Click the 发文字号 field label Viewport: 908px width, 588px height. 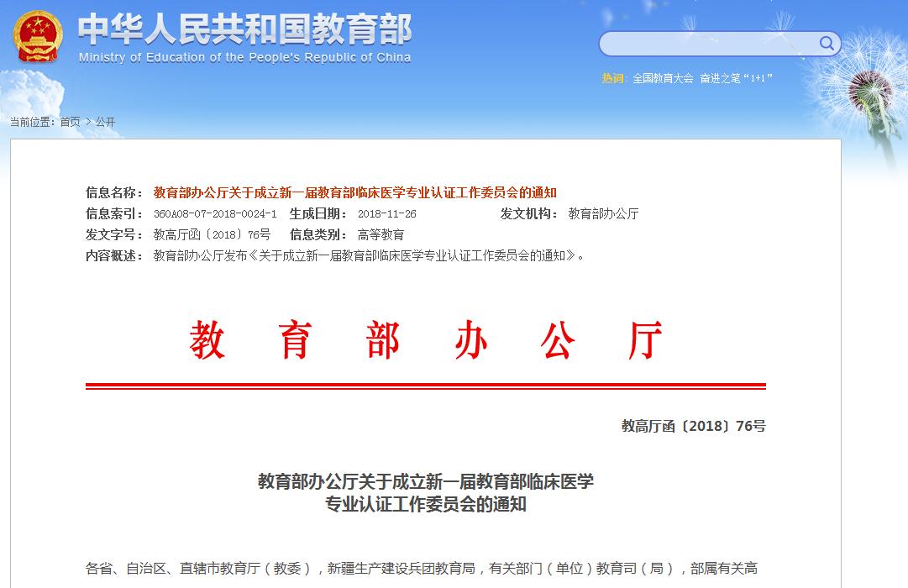[x=114, y=234]
